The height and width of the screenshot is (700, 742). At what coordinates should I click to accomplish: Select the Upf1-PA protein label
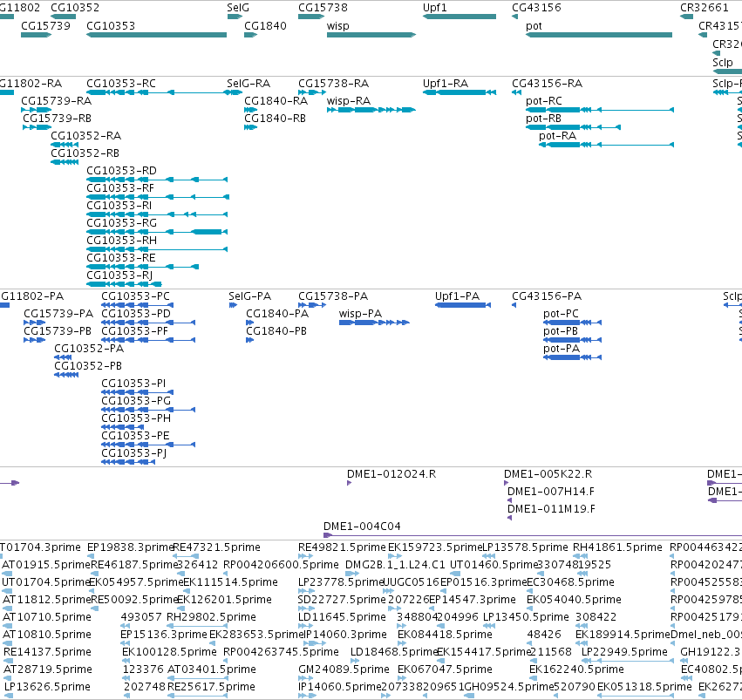pyautogui.click(x=457, y=296)
